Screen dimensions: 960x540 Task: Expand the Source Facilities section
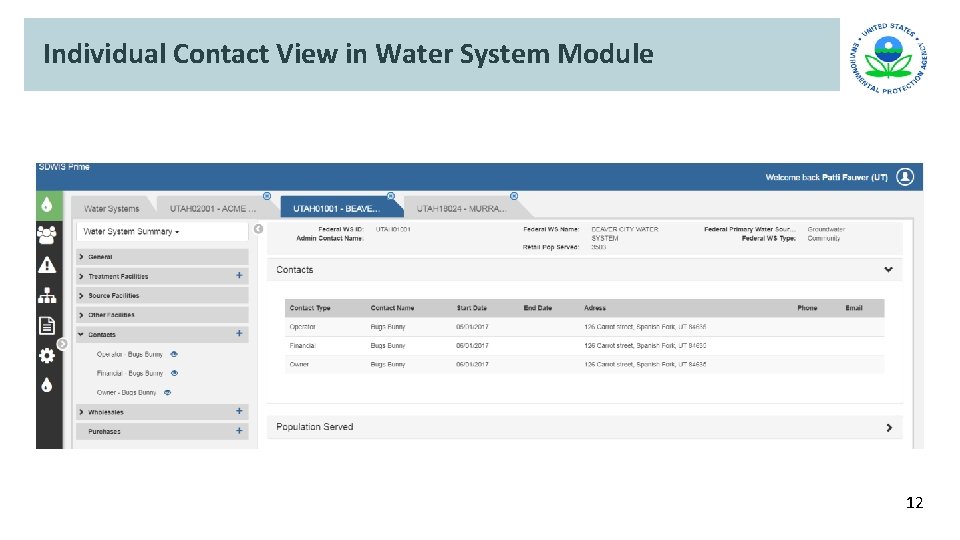[x=162, y=296]
